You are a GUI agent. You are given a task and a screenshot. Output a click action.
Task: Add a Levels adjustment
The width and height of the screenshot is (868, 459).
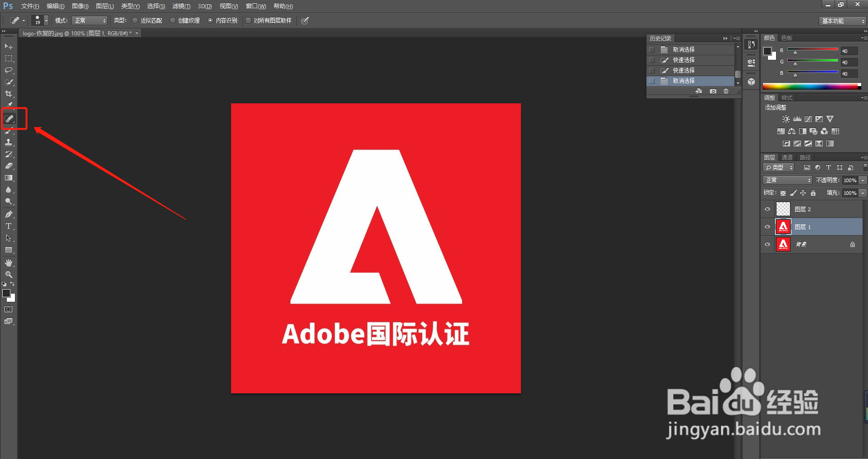pyautogui.click(x=797, y=119)
